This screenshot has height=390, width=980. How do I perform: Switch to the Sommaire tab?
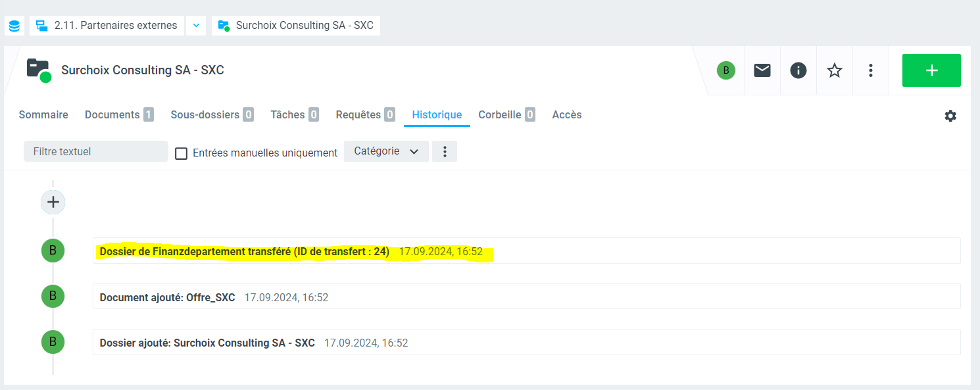[x=43, y=114]
